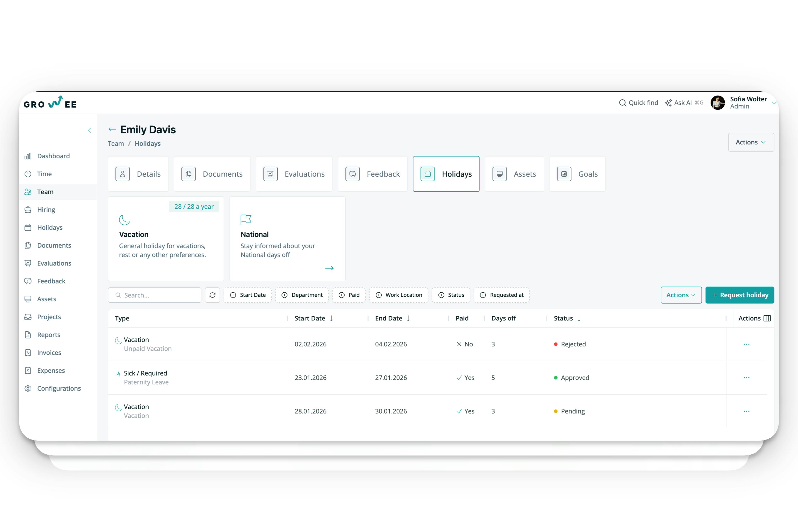Switch to the Feedback tab for Emily Davis
This screenshot has width=798, height=532.
pyautogui.click(x=373, y=174)
